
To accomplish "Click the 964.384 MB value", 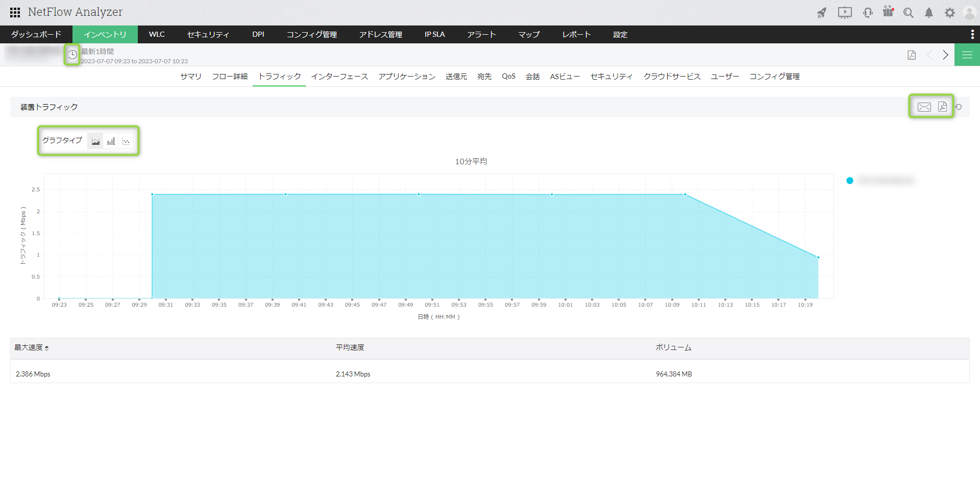I will [674, 374].
